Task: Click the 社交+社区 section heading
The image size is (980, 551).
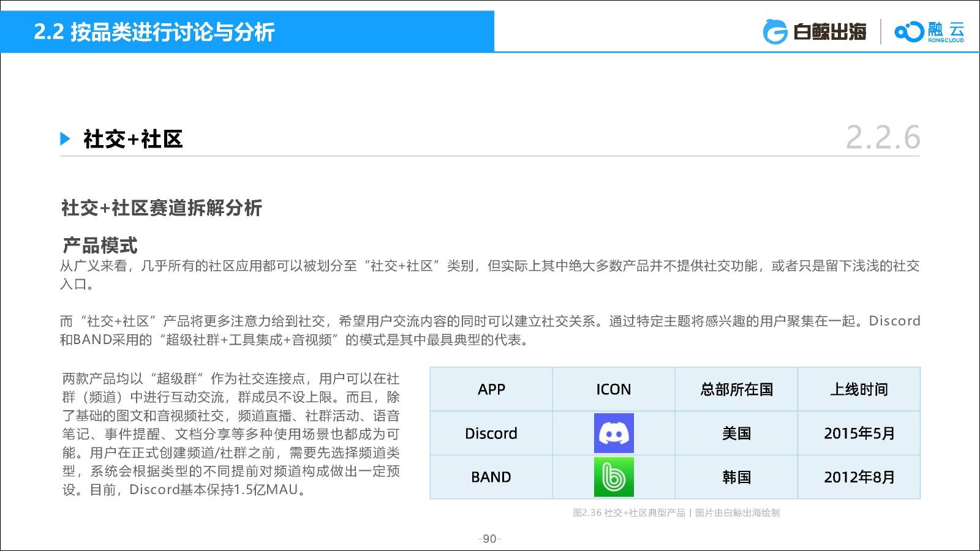Action: pyautogui.click(x=133, y=139)
